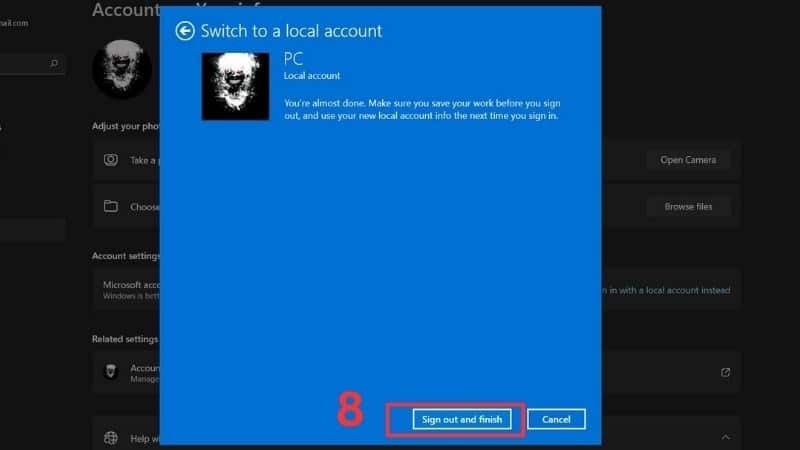Click the Microsoft account row under Account settings

(x=125, y=289)
